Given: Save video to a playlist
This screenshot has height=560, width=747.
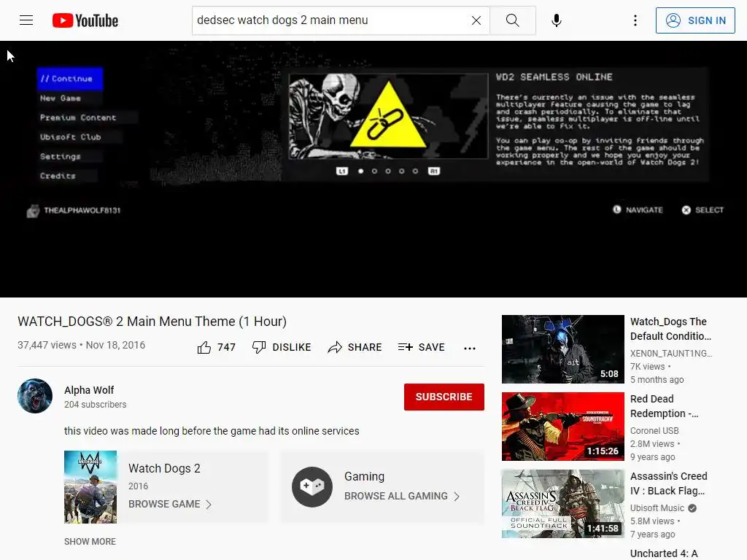Looking at the screenshot, I should pos(421,348).
